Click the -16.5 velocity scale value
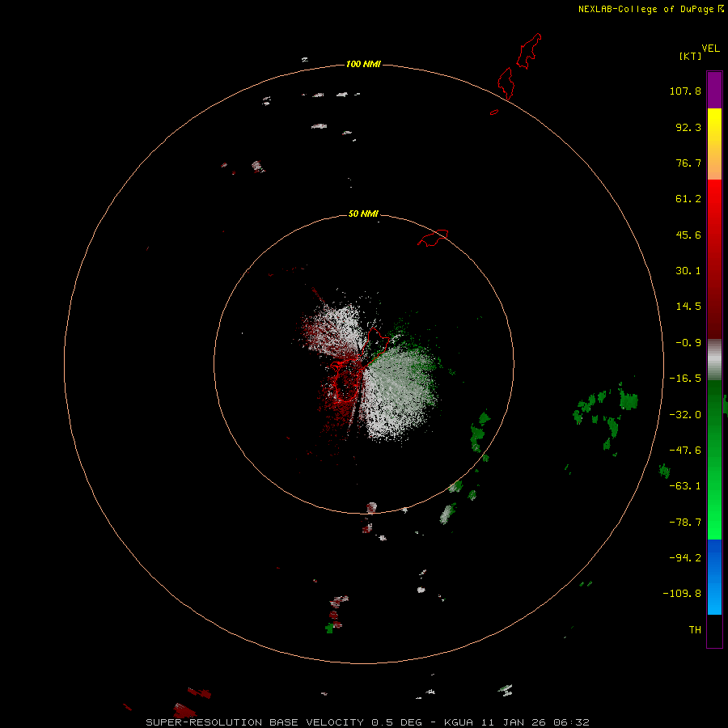Viewport: 728px width, 728px height. click(x=685, y=379)
